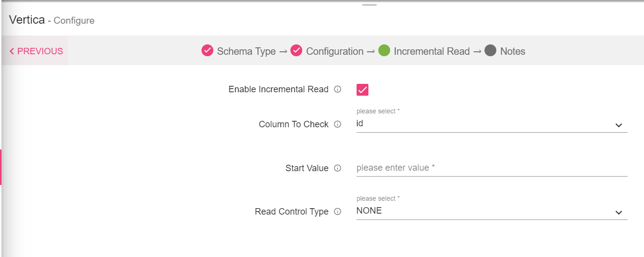Click info icon beside Start Value

[338, 168]
